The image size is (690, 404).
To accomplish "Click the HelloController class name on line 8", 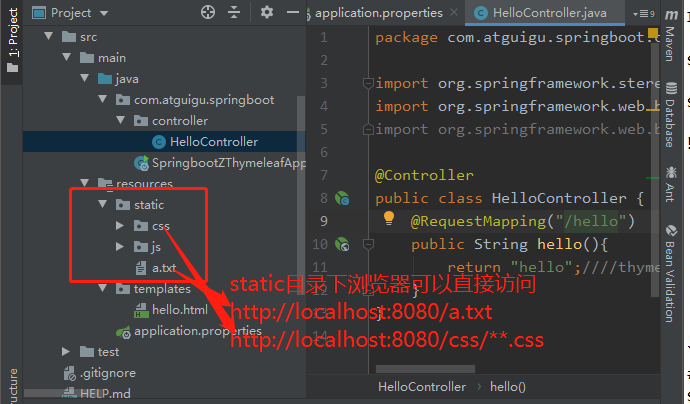I will click(559, 198).
